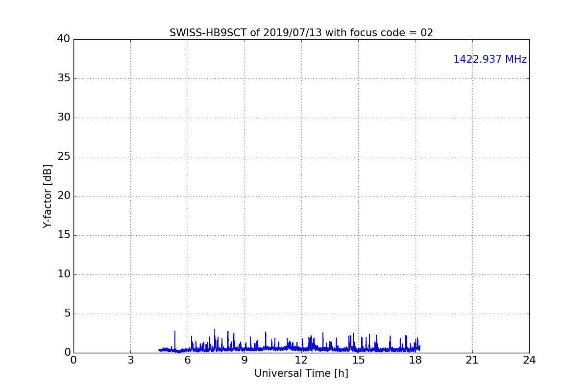Click x-axis tick label '3'
Image resolution: width=588 pixels, height=392 pixels.
(130, 360)
